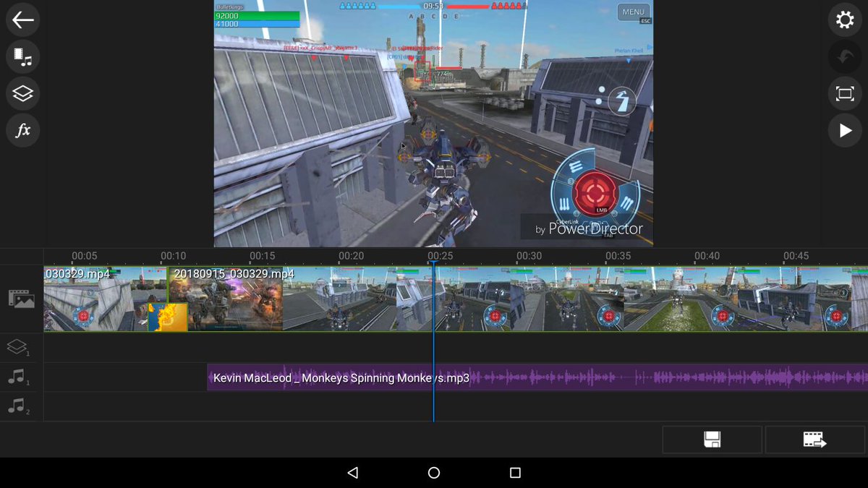Tap the 00:15 mark on ruler
Screen dimensions: 868x488
coord(262,256)
